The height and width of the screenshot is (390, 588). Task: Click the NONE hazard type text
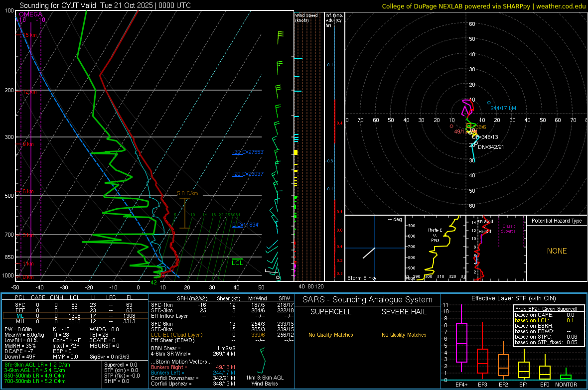(557, 251)
